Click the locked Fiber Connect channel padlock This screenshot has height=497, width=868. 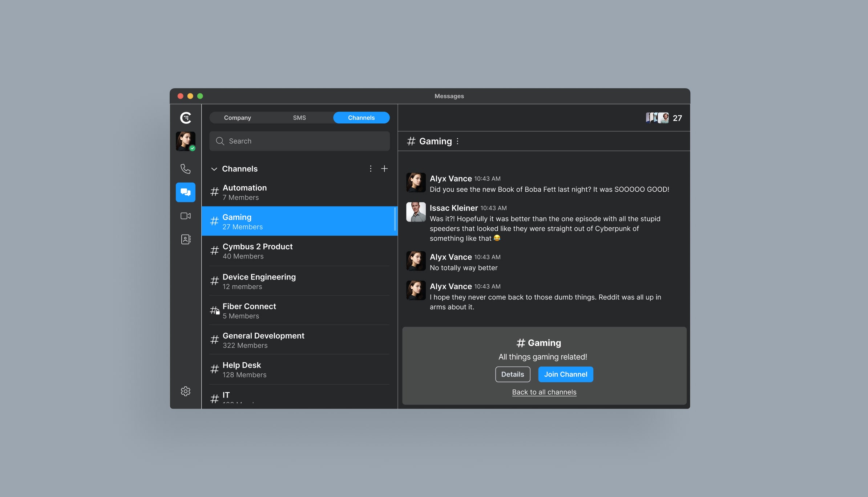coord(218,312)
